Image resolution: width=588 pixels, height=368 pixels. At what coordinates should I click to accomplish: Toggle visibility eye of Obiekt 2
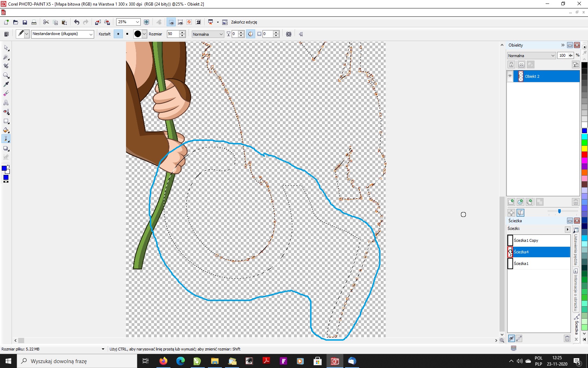coord(510,76)
